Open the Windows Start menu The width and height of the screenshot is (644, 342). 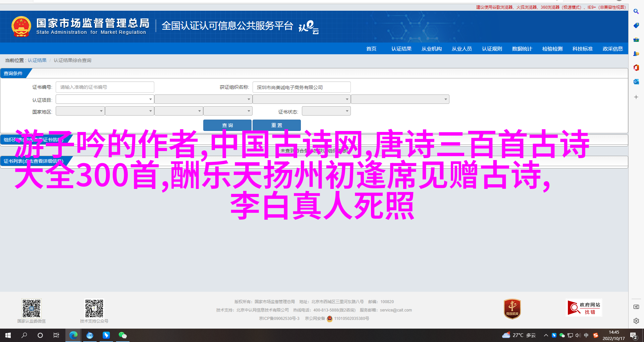8,335
